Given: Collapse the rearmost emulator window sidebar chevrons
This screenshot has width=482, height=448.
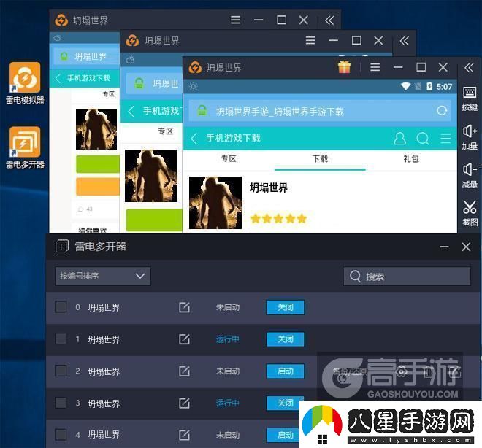Looking at the screenshot, I should [x=329, y=20].
